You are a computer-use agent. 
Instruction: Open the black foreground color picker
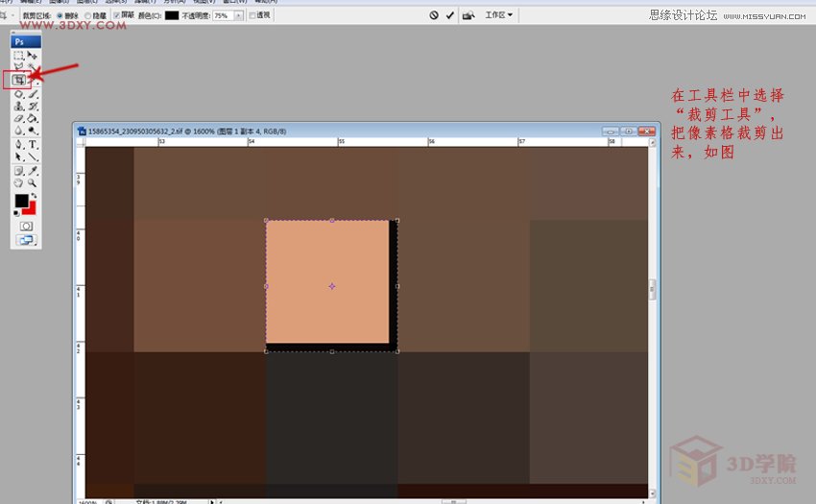tap(21, 200)
